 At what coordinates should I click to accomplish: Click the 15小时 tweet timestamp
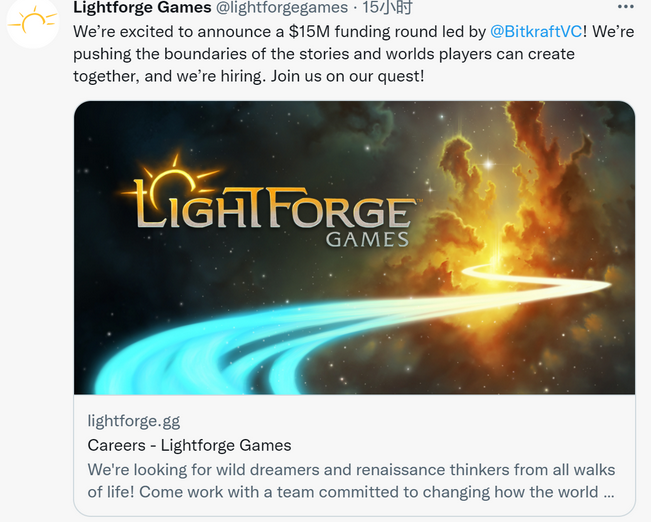(387, 7)
